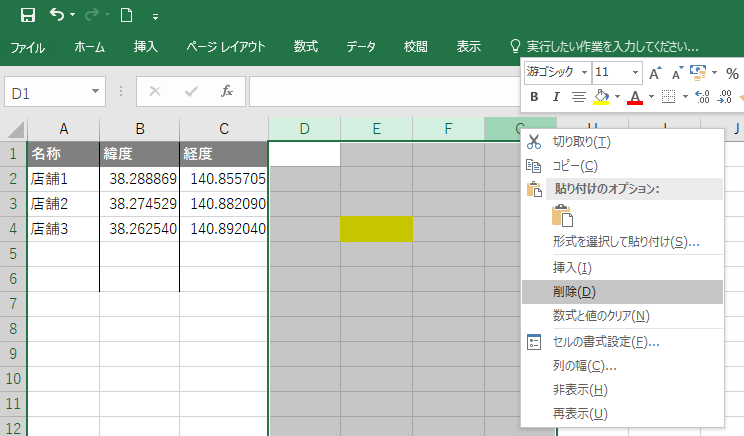Click the center align icon in mini toolbar
The image size is (744, 436).
[578, 97]
